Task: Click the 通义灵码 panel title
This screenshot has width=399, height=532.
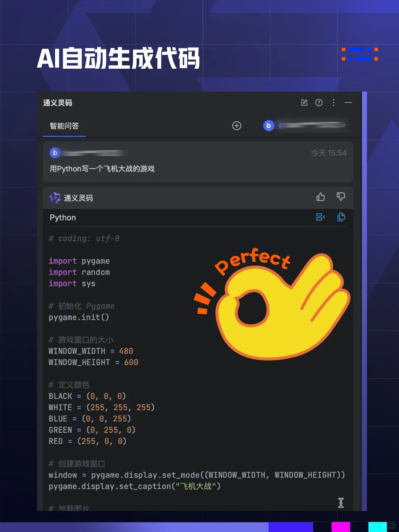Action: (x=58, y=103)
